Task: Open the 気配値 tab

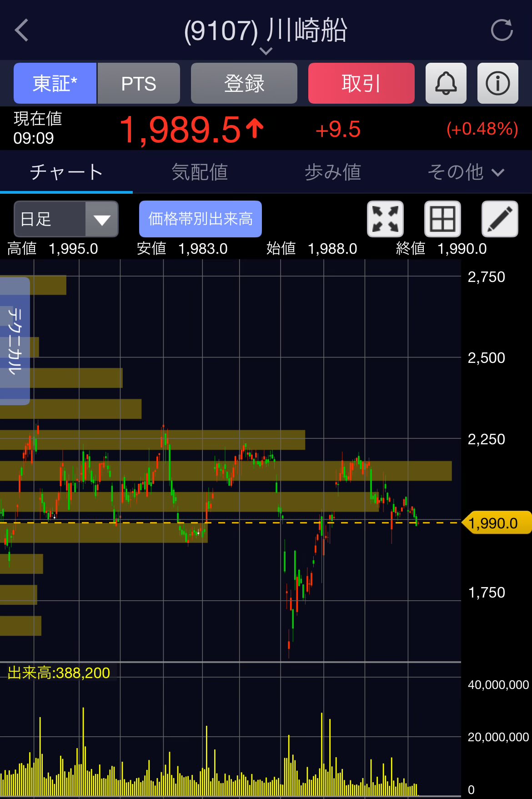Action: point(200,172)
